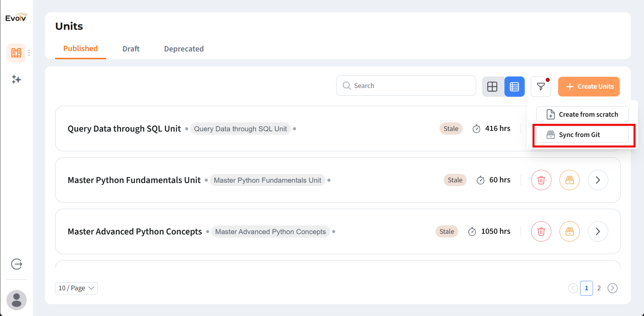The width and height of the screenshot is (644, 316).
Task: Open the 10 / Page size dropdown
Action: point(76,288)
